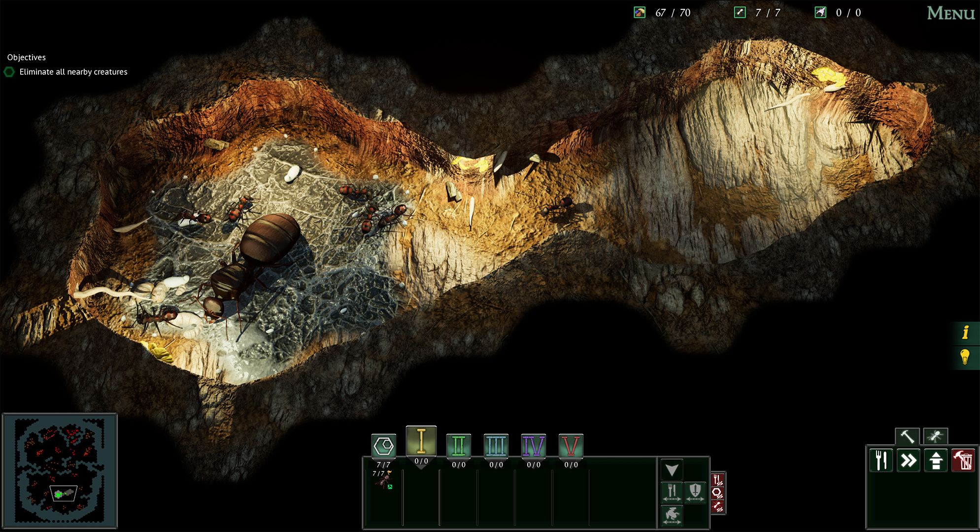Choose the double-chevron speed build option
The width and height of the screenshot is (980, 532).
pyautogui.click(x=909, y=461)
